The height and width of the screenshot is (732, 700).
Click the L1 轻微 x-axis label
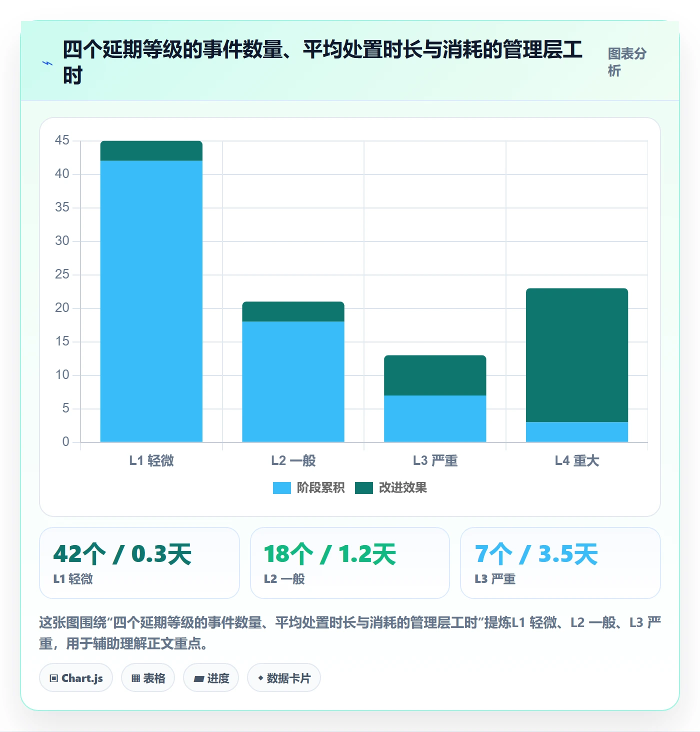coord(151,460)
